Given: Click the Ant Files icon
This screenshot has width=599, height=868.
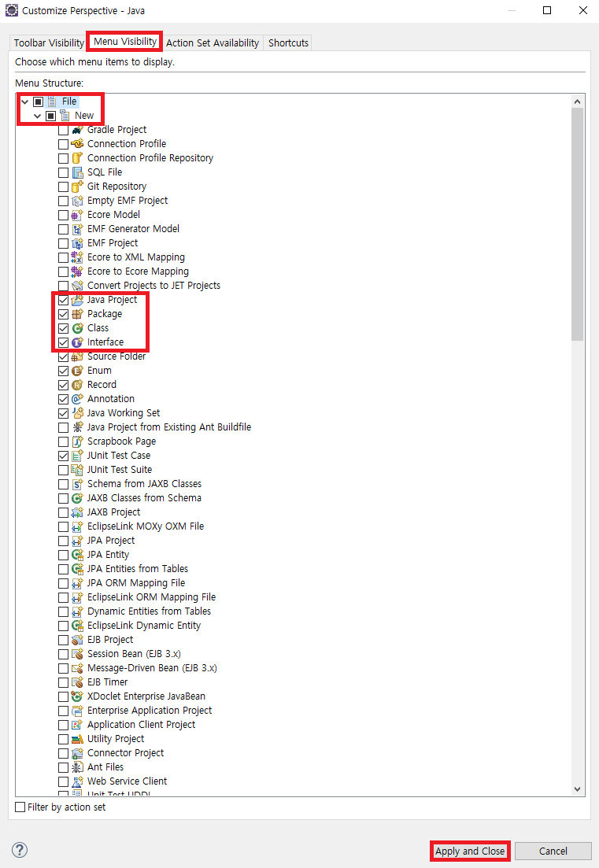Looking at the screenshot, I should tap(77, 767).
